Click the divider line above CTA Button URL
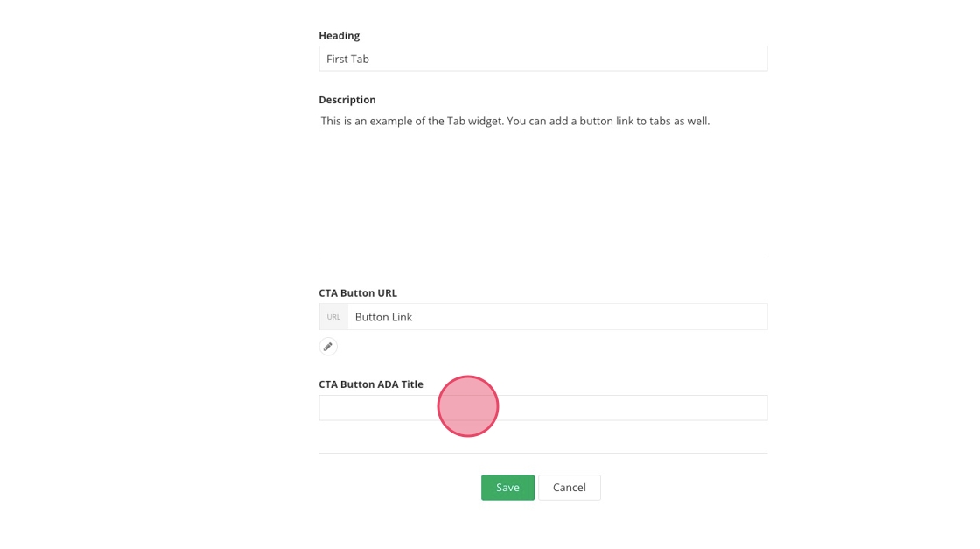This screenshot has height=549, width=980. [542, 257]
